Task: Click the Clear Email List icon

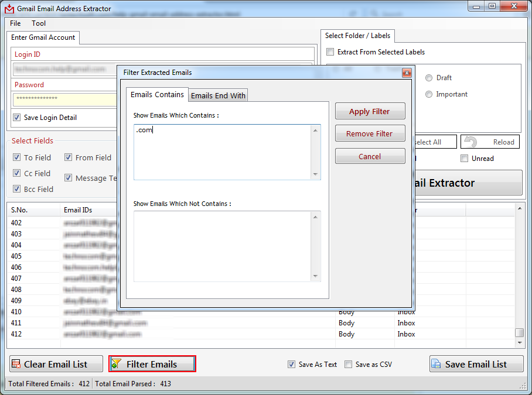Action: coord(16,364)
